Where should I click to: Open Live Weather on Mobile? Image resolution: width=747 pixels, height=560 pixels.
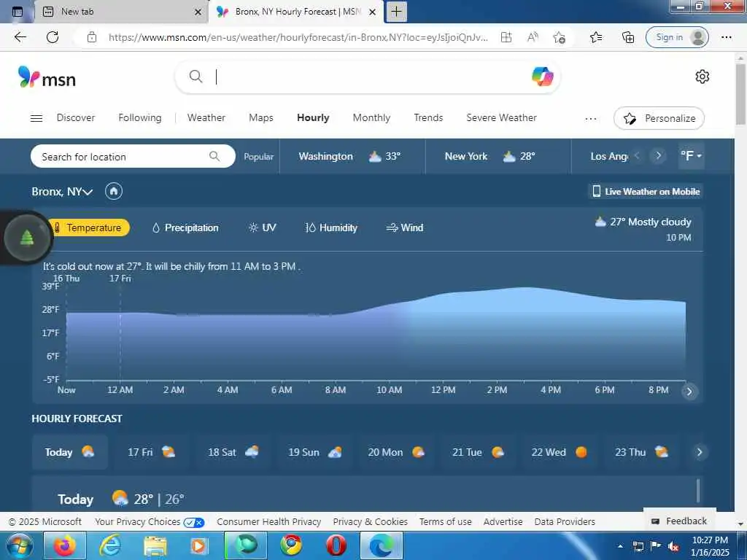646,192
